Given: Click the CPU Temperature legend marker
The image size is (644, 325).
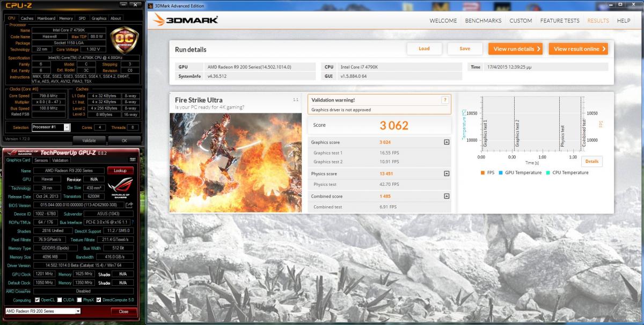Looking at the screenshot, I should (x=547, y=172).
